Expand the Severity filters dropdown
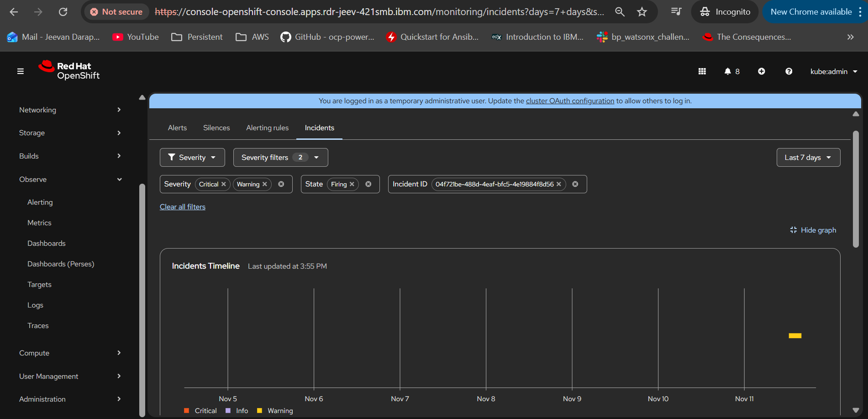Screen dimensions: 868x419 [x=280, y=158]
